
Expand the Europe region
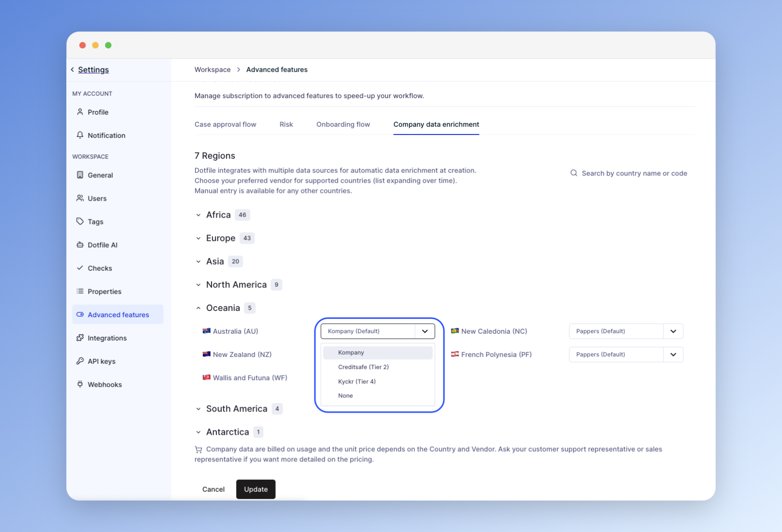point(198,238)
